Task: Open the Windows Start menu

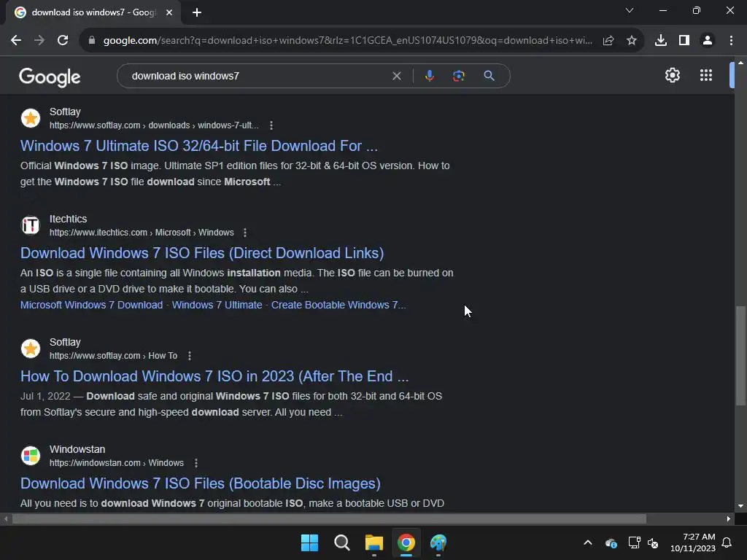Action: (309, 542)
